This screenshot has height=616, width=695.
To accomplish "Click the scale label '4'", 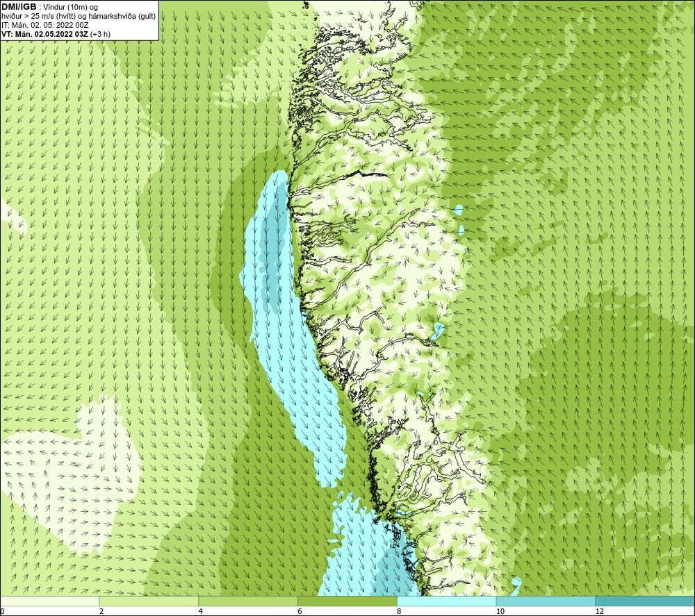I will [x=201, y=611].
